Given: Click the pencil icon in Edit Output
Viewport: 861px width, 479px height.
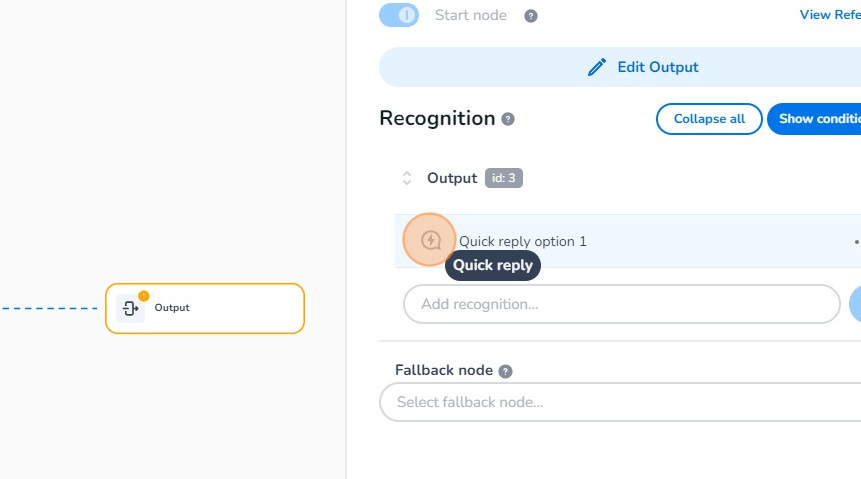Looking at the screenshot, I should point(597,67).
